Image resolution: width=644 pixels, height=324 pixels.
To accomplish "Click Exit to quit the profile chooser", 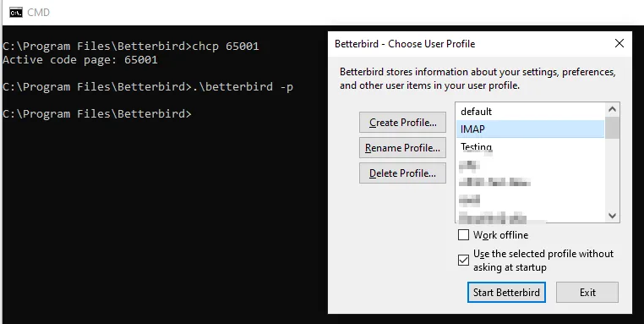I will click(587, 293).
